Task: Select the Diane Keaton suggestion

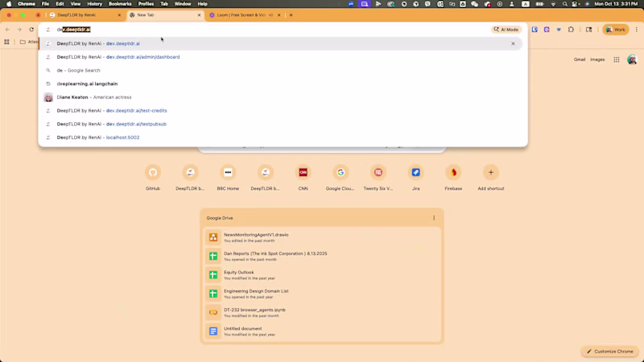Action: tap(280, 97)
